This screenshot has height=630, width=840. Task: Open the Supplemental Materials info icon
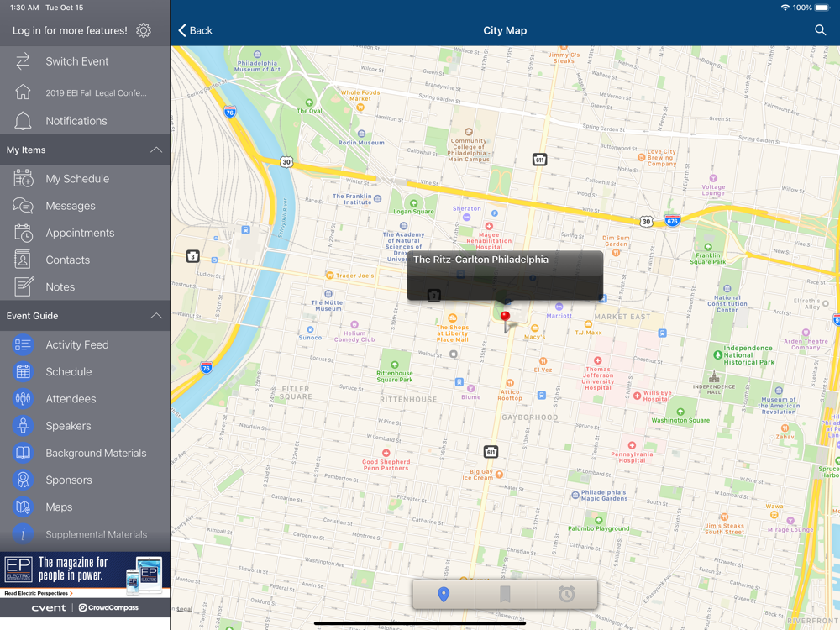(23, 533)
